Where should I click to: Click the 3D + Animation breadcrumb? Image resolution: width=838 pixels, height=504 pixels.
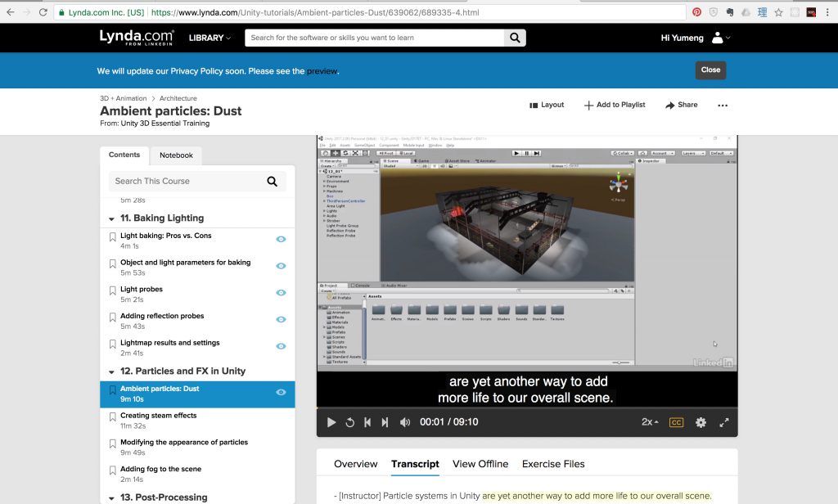(123, 98)
